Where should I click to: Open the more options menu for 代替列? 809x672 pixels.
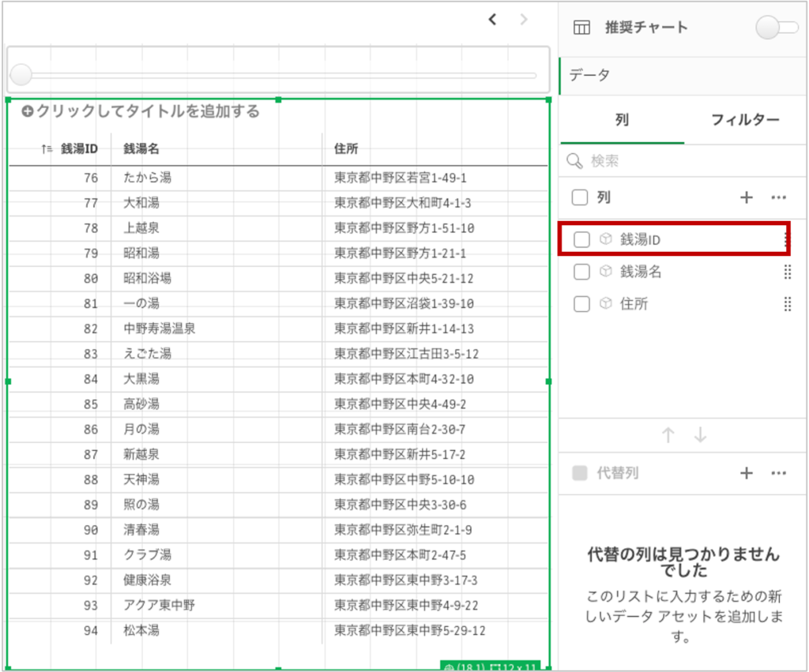point(779,473)
